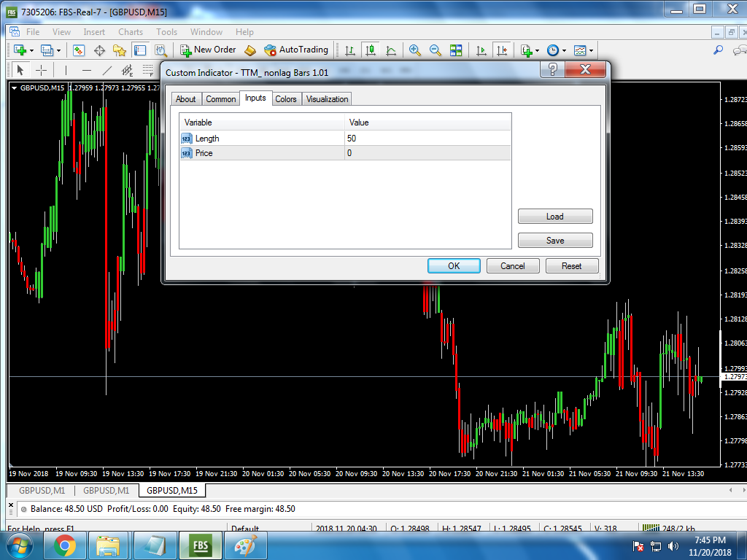Toggle the Terminal panel icon
The image size is (747, 560).
point(140,50)
